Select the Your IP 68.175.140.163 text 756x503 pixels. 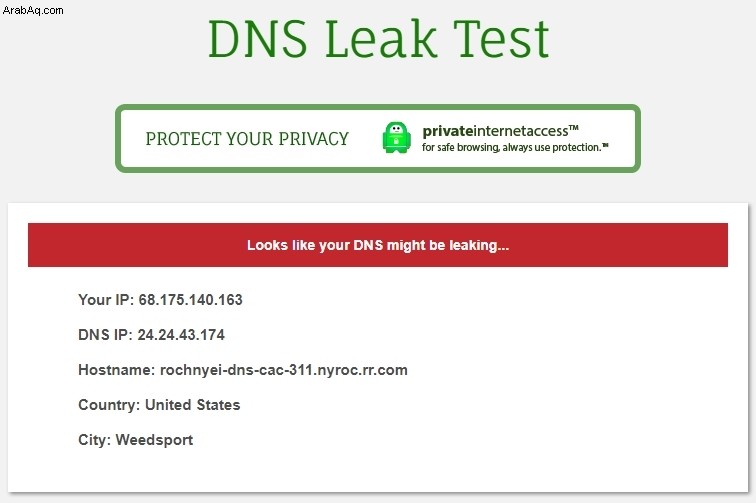point(160,299)
